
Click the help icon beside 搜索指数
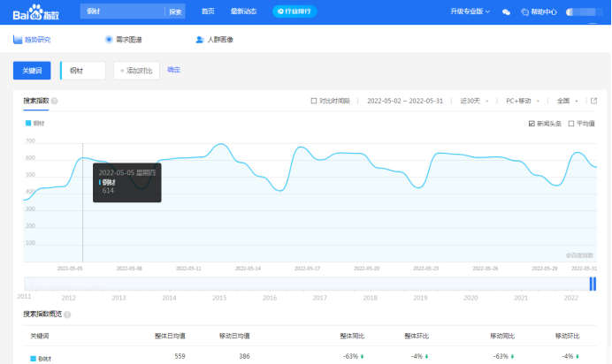pos(55,102)
